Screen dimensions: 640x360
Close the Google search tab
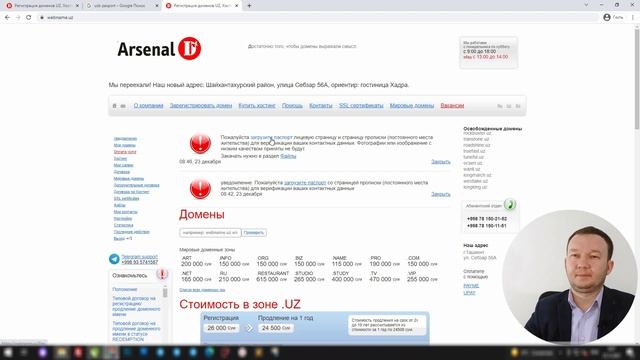[x=157, y=6]
